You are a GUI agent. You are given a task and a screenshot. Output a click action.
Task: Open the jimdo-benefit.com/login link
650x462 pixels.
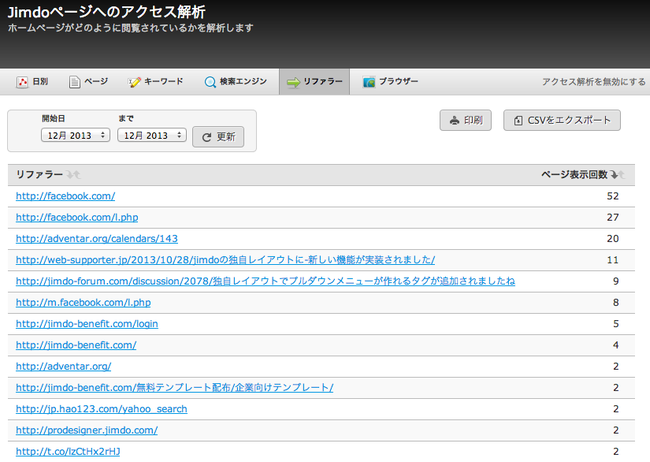[x=87, y=323]
